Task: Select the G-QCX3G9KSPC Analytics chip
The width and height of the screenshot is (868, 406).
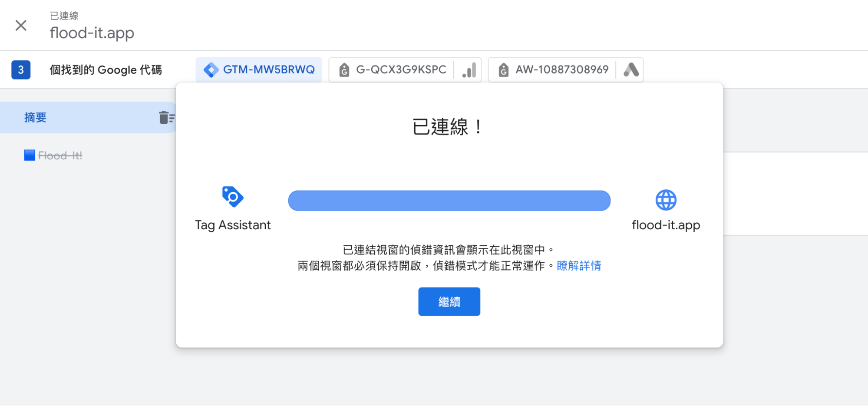Action: click(401, 69)
